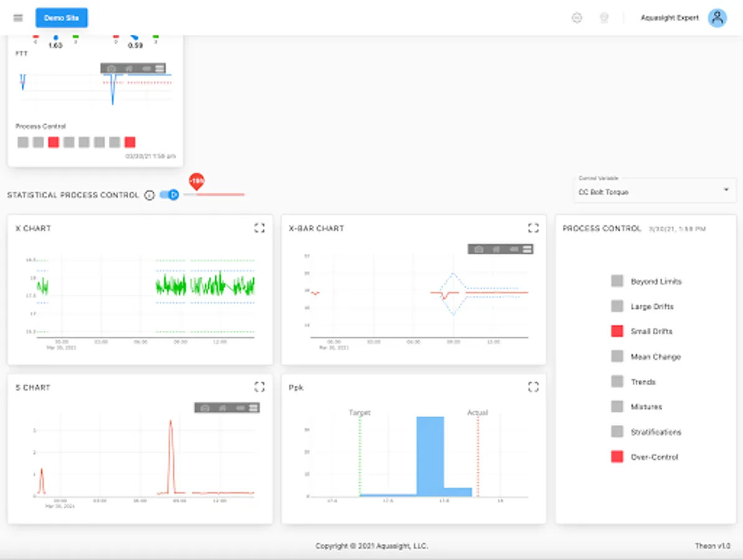Toggle the Statistical Process Control switch
Viewport: 743px width, 560px height.
[169, 195]
